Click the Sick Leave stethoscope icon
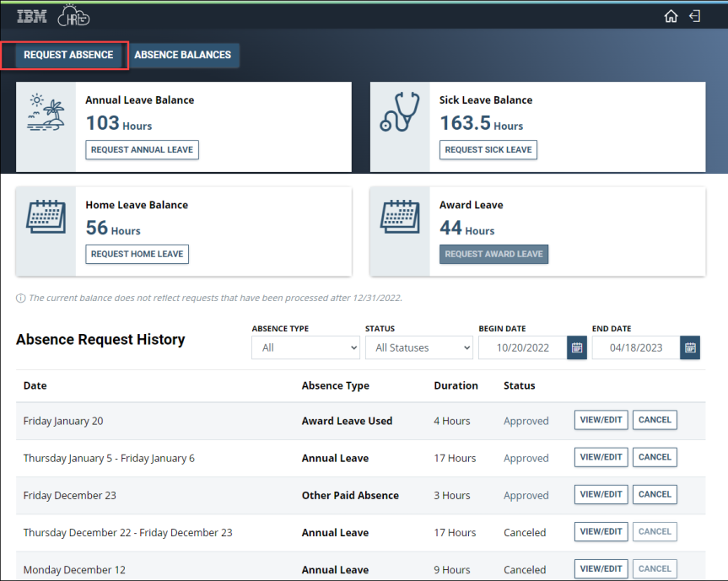The width and height of the screenshot is (728, 581). click(400, 112)
